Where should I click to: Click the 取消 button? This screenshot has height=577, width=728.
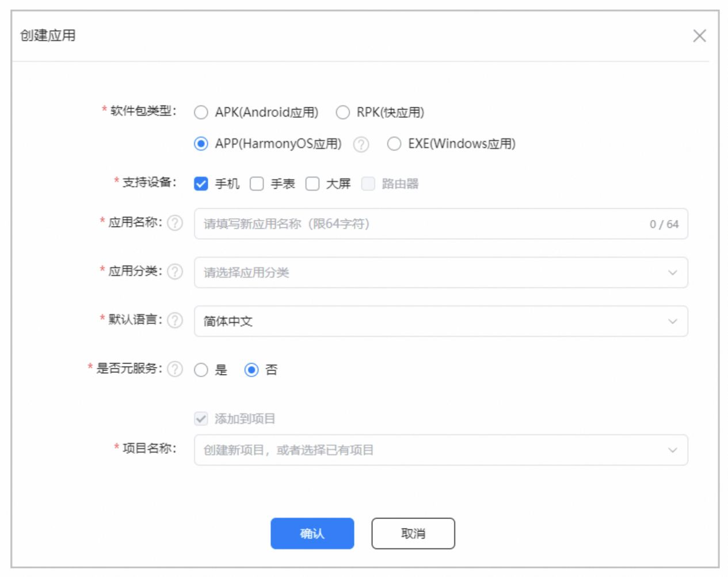pos(413,533)
